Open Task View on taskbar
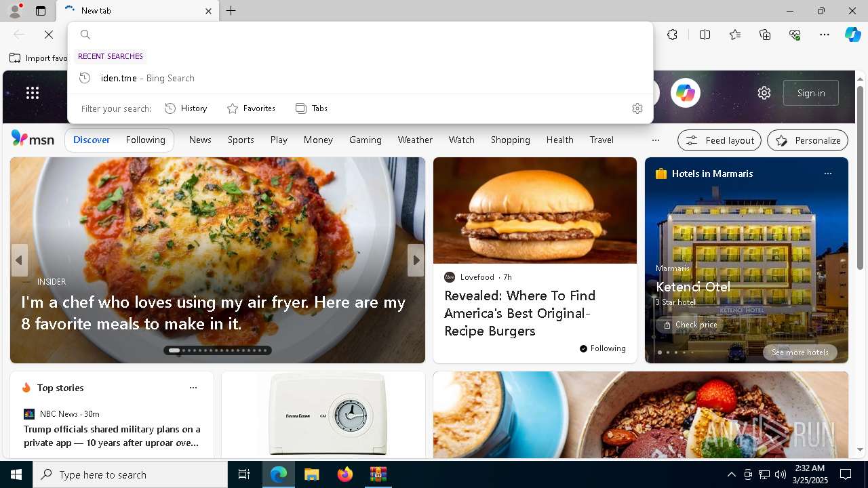The image size is (868, 488). coord(244,474)
